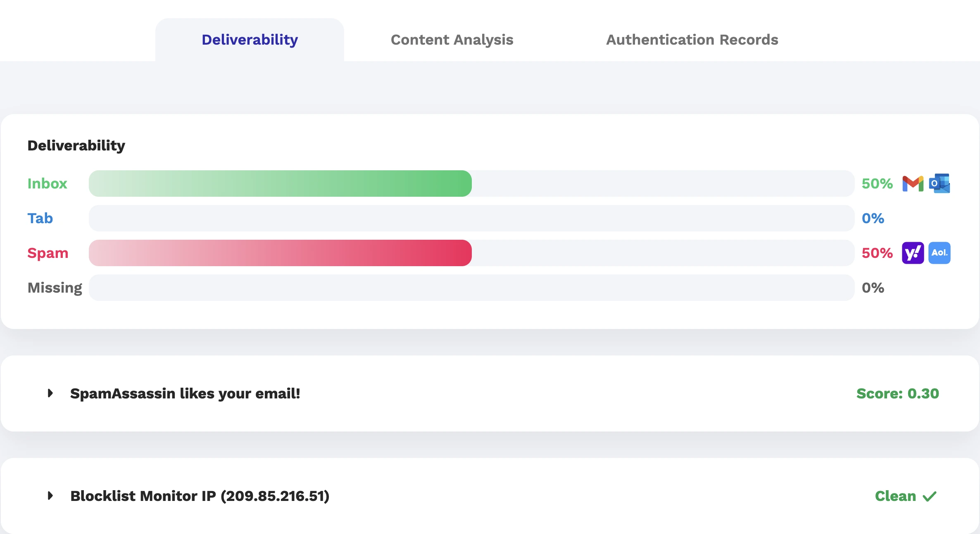Click the Yahoo icon in Spam row
The image size is (980, 534).
tap(913, 253)
